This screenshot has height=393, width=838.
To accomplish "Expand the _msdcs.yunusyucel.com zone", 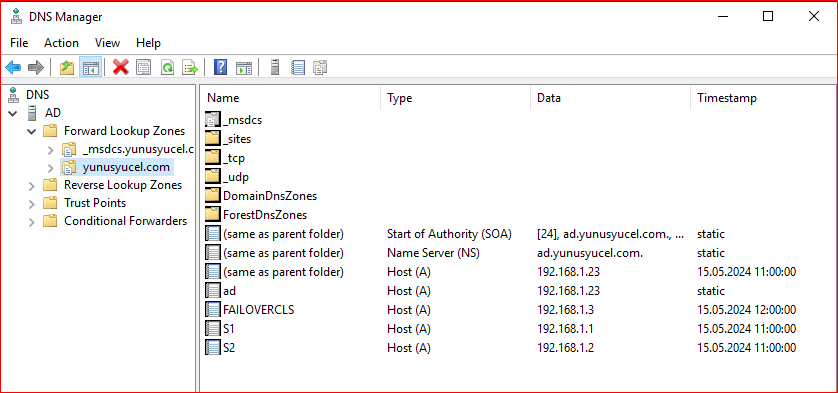I will click(51, 149).
